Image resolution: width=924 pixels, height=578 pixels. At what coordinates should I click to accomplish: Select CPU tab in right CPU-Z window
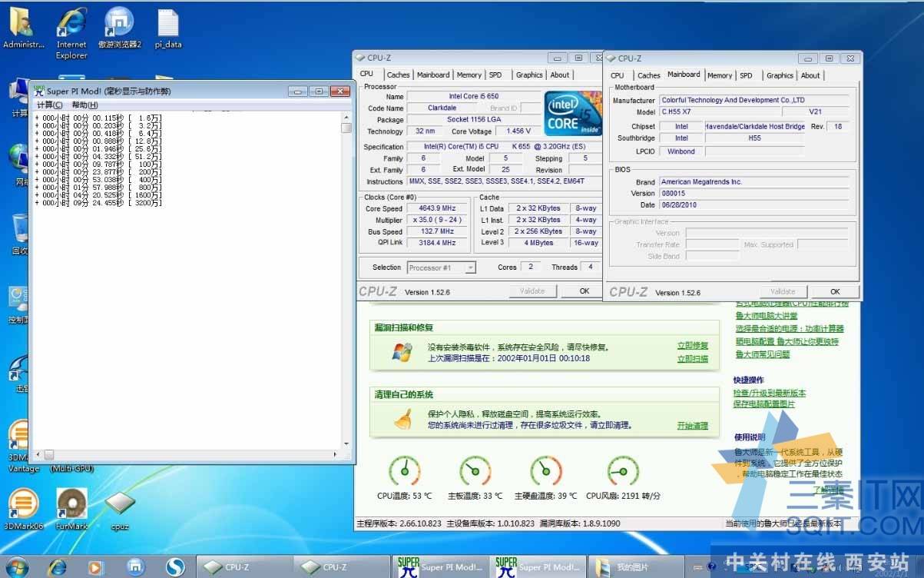pos(618,75)
